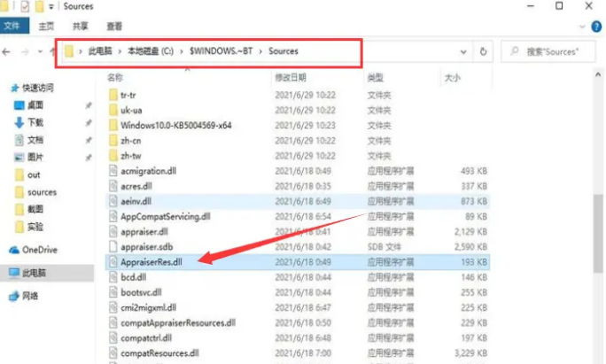
Task: Switch to the 共享 ribbon tab
Action: point(81,27)
